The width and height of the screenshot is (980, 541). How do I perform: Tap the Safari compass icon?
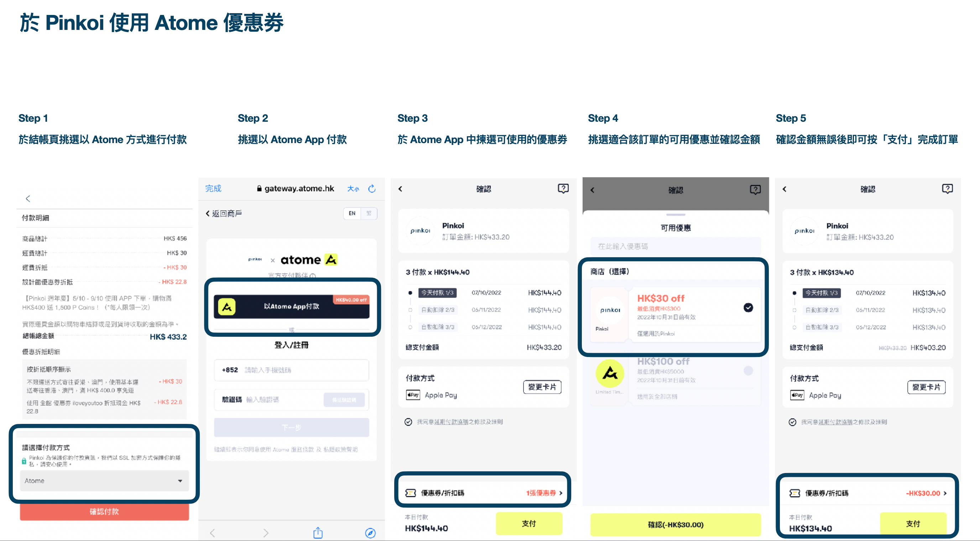[x=370, y=533]
